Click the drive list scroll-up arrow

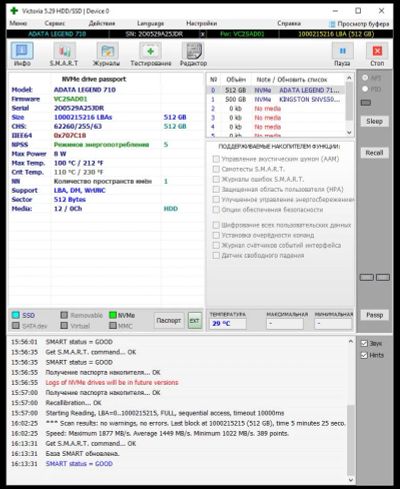click(349, 78)
